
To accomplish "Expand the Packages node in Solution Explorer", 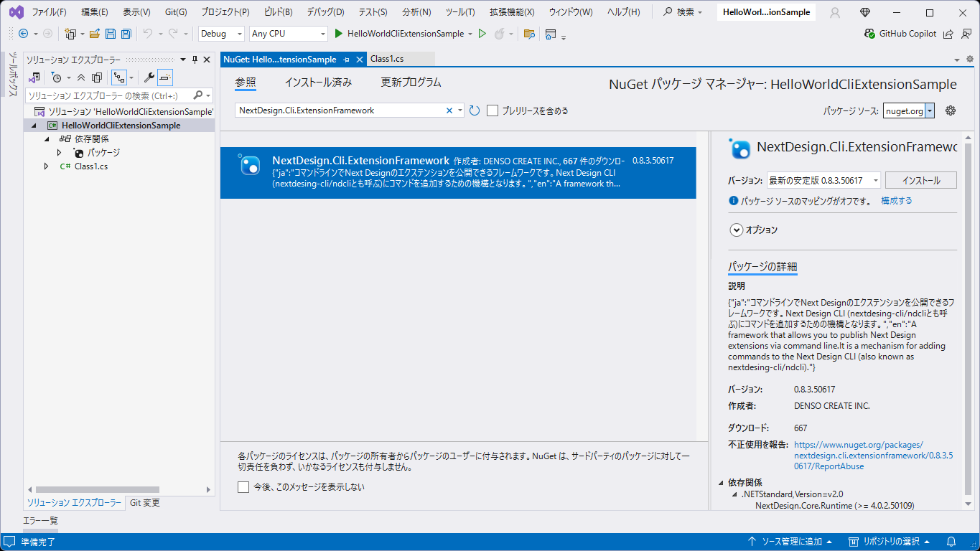I will tap(60, 153).
